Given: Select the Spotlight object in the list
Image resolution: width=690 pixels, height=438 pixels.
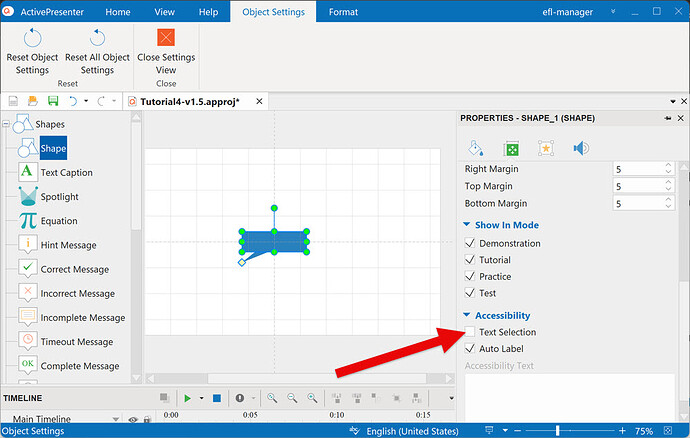Looking at the screenshot, I should tap(59, 197).
